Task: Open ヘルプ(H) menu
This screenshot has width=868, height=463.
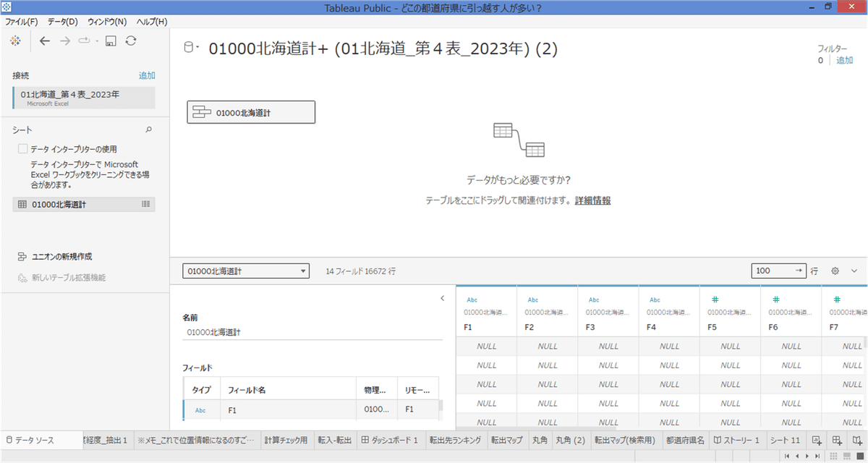Action: pos(151,22)
